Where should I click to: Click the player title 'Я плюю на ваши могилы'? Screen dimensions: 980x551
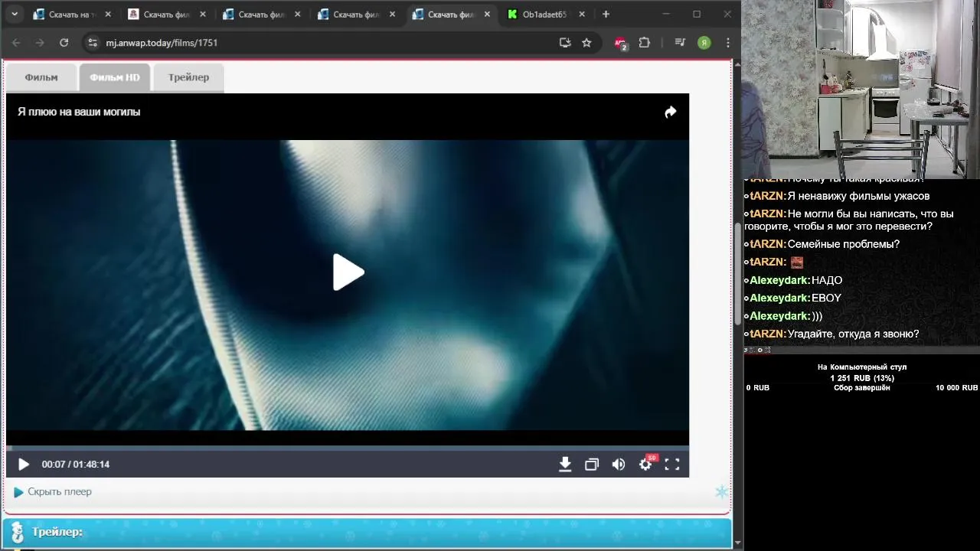[x=79, y=112]
